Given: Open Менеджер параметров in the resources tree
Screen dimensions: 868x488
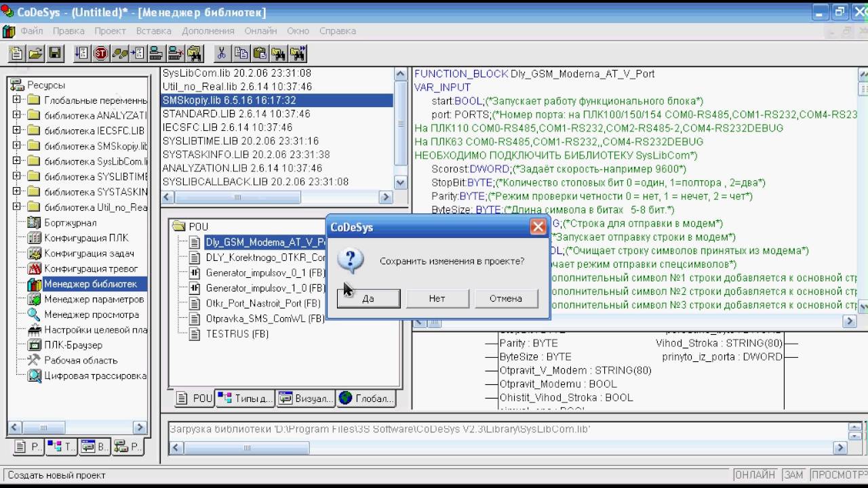Looking at the screenshot, I should 94,300.
